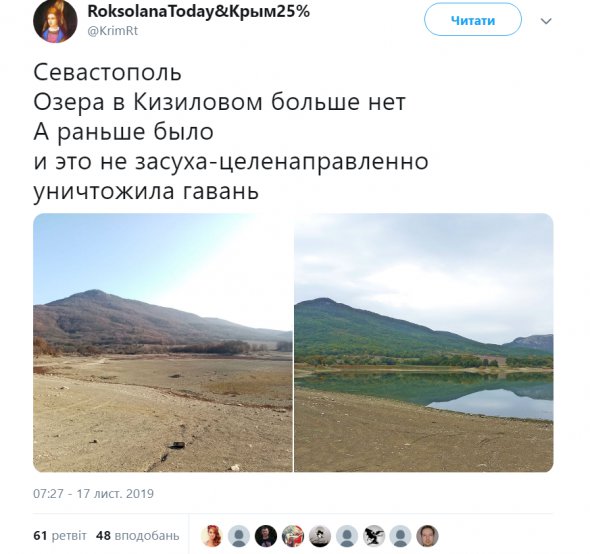Open the dry lakebed photo on left
This screenshot has height=554, width=590.
(x=163, y=342)
